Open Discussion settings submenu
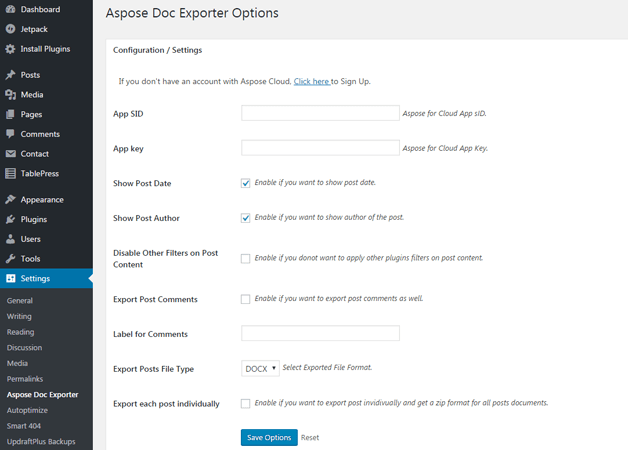The image size is (628, 450). pos(24,348)
